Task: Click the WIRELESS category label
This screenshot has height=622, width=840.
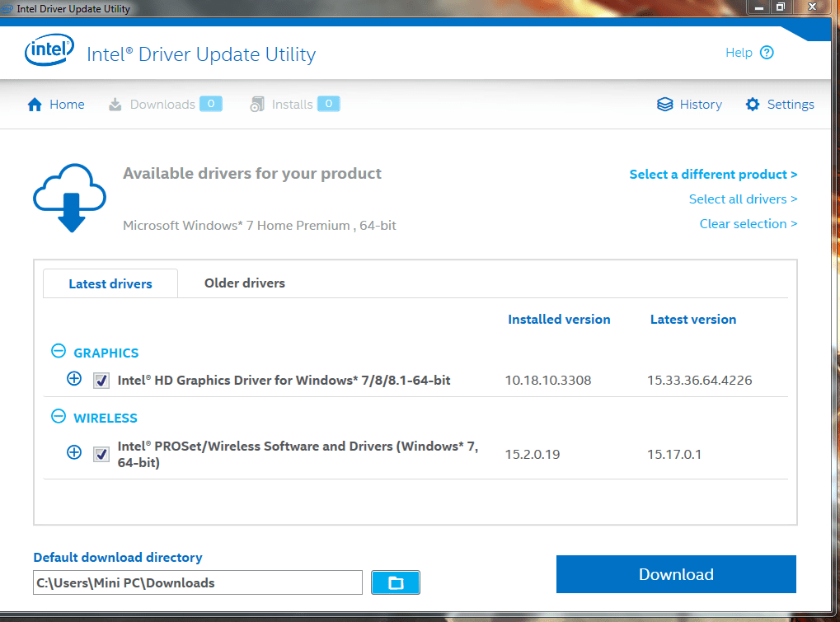Action: (106, 418)
